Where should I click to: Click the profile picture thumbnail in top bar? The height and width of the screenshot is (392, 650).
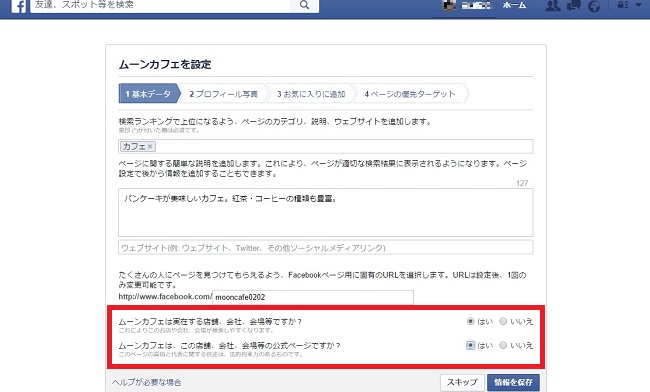449,5
